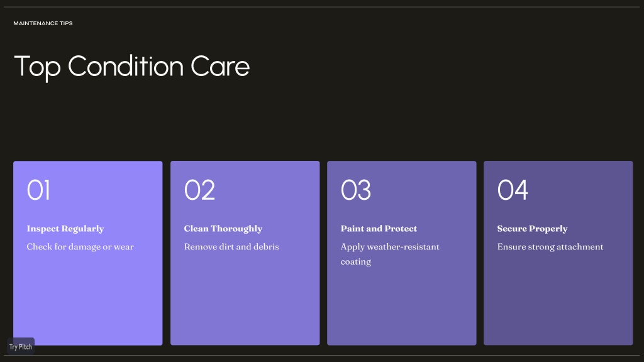The height and width of the screenshot is (362, 644).
Task: Click the Secure Properly heading
Action: 532,229
